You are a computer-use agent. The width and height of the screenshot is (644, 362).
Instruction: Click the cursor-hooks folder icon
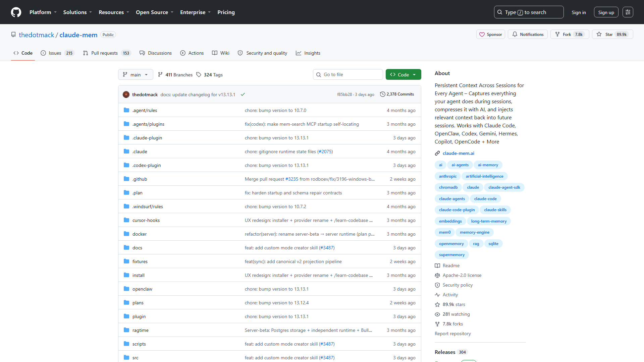click(x=126, y=220)
